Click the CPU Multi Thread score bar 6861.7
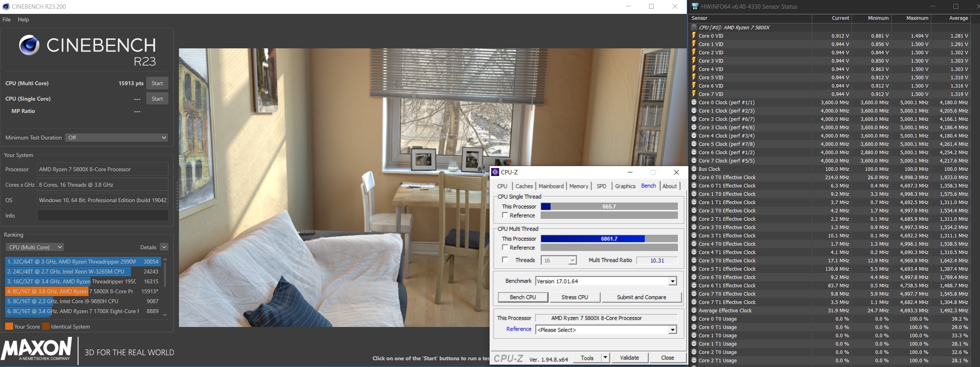The height and width of the screenshot is (367, 980). [x=609, y=239]
